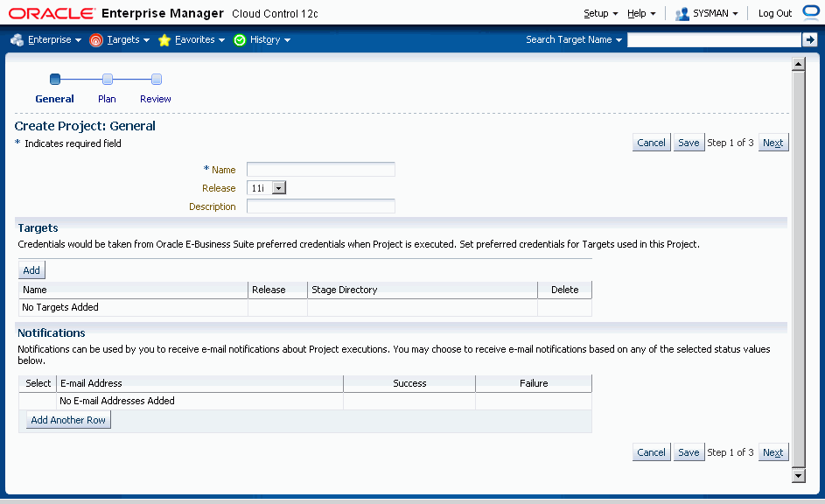Click the Release column header in Targets table

pos(278,290)
